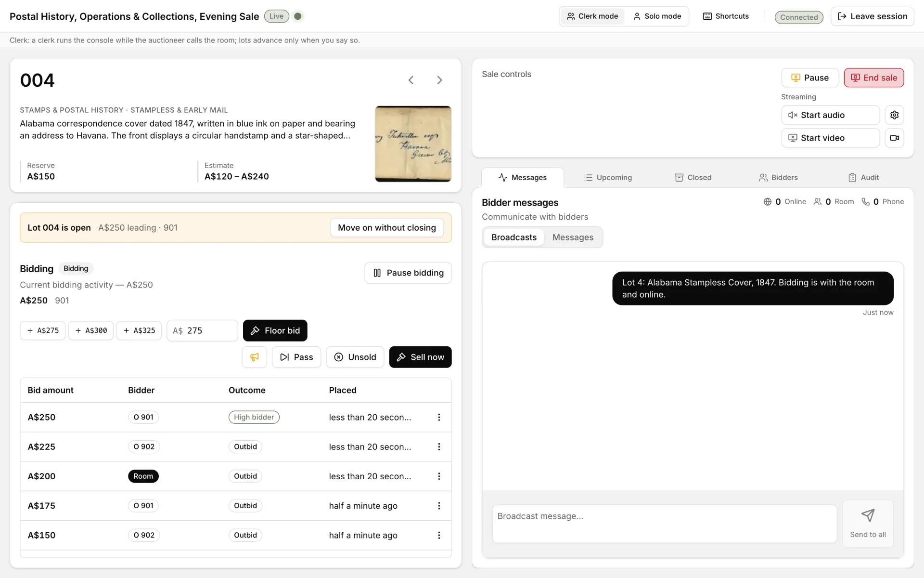Viewport: 924px width, 578px height.
Task: Click End sale button
Action: 873,78
